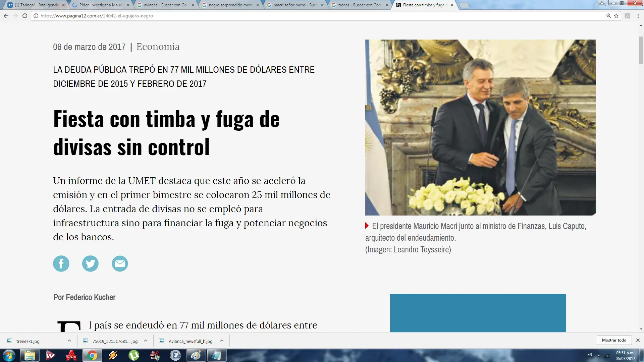Share the article on Facebook
The width and height of the screenshot is (644, 362).
[x=61, y=263]
